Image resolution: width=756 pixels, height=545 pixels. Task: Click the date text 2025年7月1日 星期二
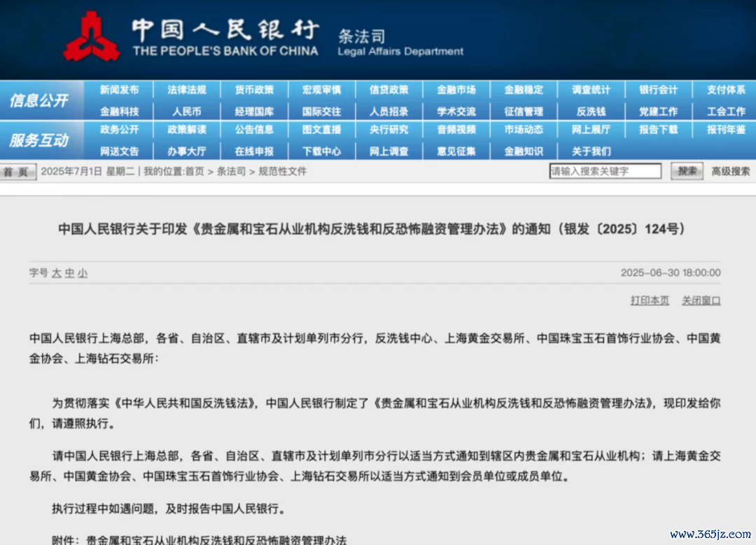[87, 172]
